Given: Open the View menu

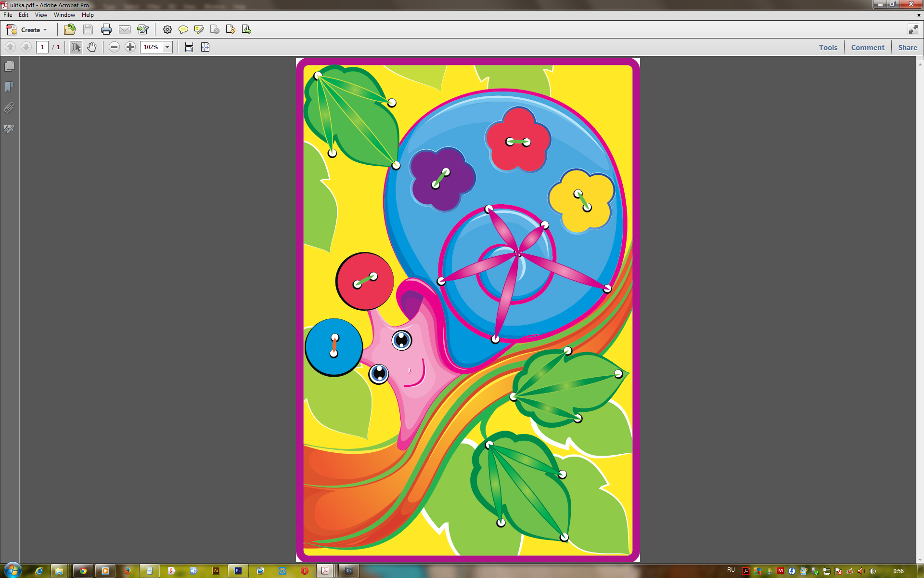Looking at the screenshot, I should (x=41, y=15).
